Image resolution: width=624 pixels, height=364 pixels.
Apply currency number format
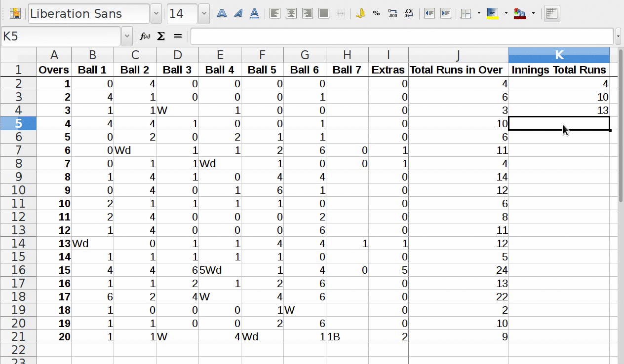[x=360, y=14]
